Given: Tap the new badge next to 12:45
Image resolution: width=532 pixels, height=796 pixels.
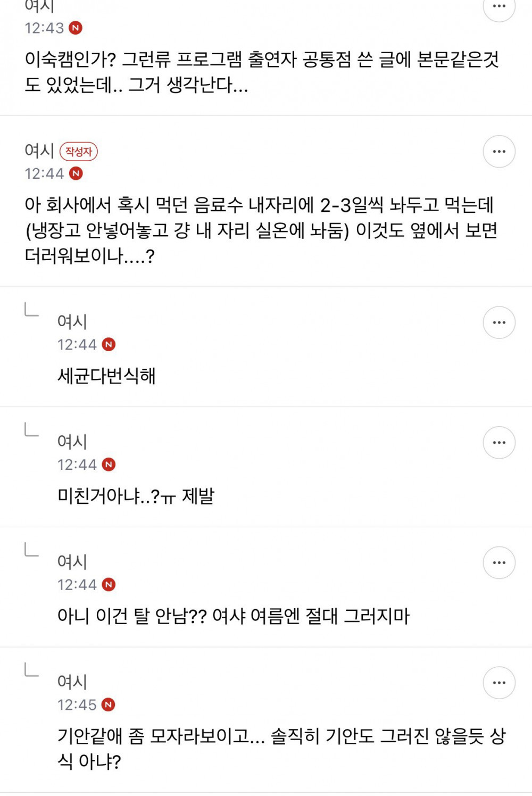Looking at the screenshot, I should (109, 705).
